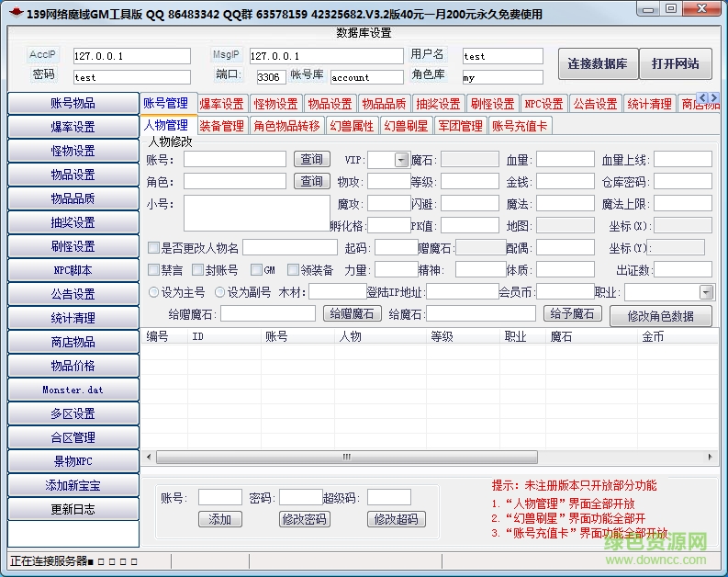Switch to the NPC设置 tab
This screenshot has width=728, height=577.
pyautogui.click(x=543, y=104)
